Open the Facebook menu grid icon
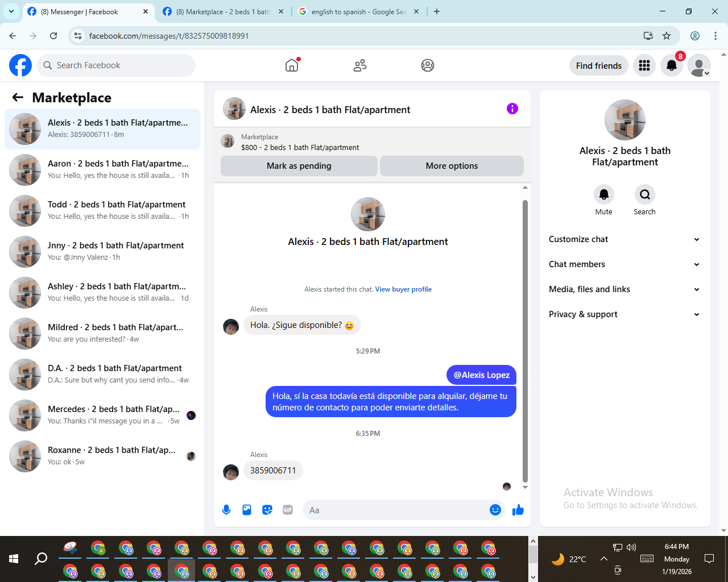 pos(644,65)
